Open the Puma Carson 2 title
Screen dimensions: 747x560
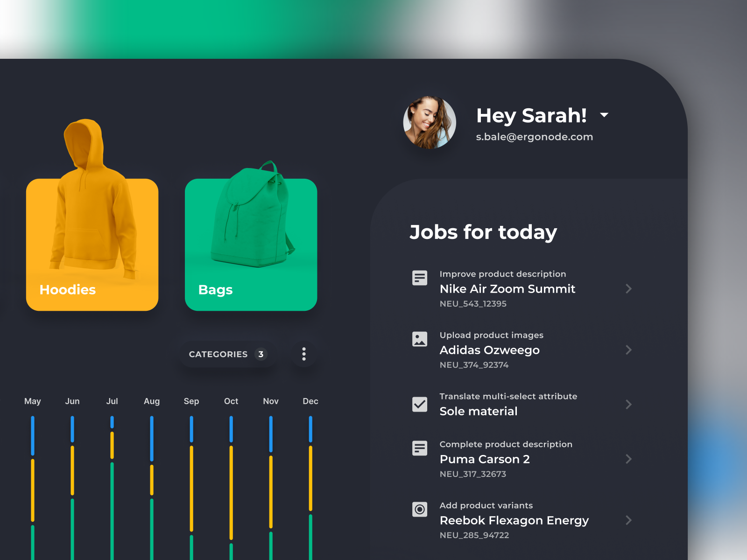click(x=485, y=459)
